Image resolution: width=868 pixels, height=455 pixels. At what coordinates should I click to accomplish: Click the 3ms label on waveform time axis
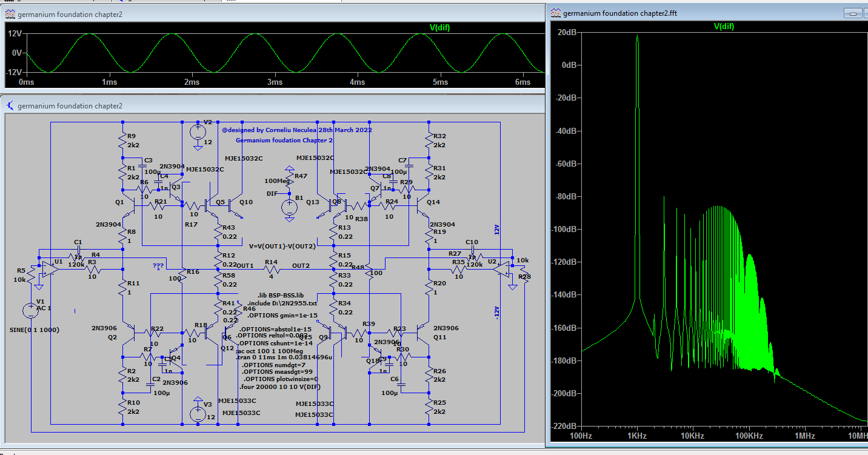pyautogui.click(x=275, y=82)
